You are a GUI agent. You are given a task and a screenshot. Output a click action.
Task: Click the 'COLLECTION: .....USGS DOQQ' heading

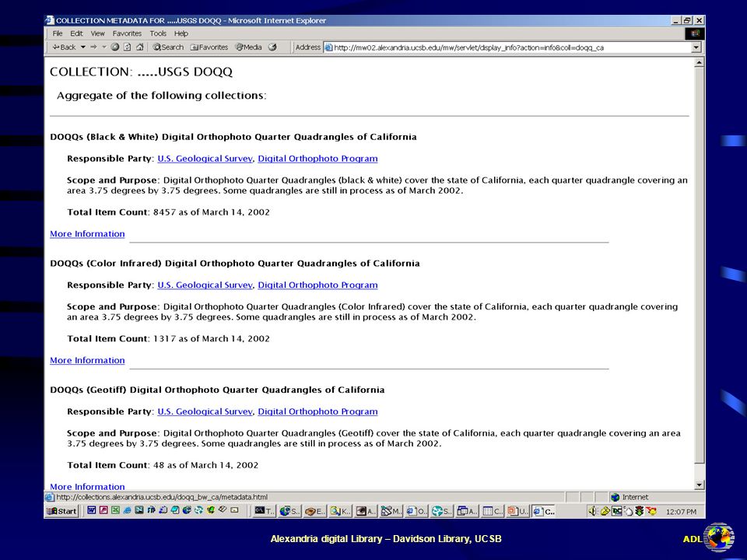(141, 72)
